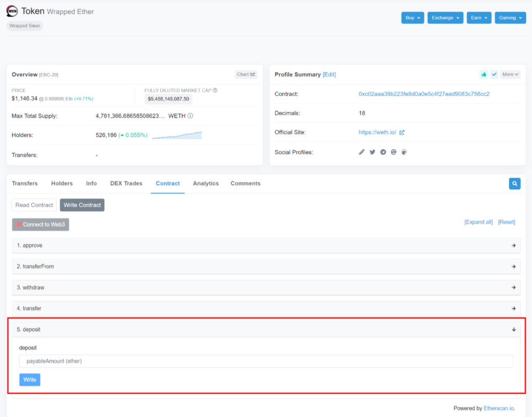This screenshot has height=417, width=532.
Task: Focus the payableAmount (ether) input field
Action: click(266, 361)
